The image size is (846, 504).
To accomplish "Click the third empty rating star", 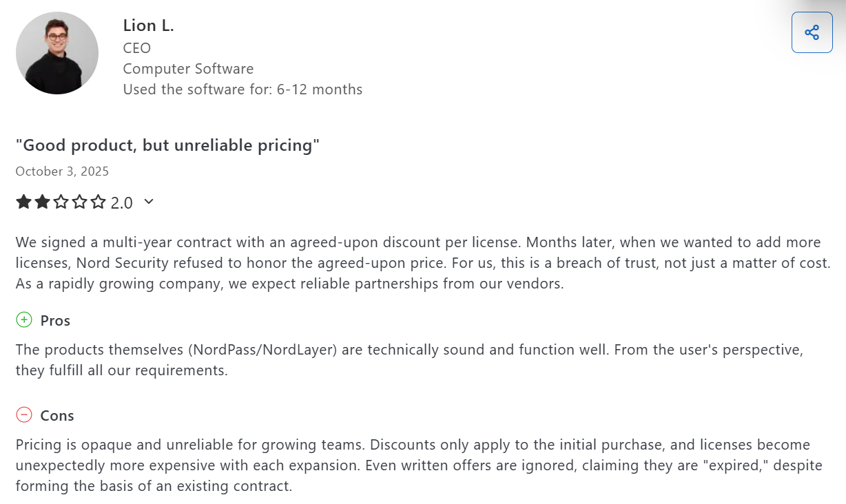I will point(61,202).
